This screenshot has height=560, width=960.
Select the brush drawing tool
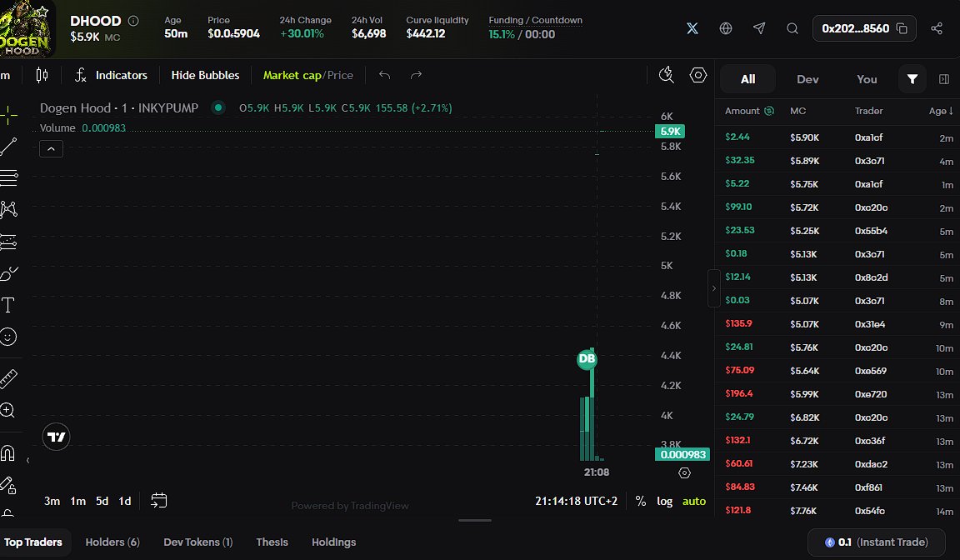[x=8, y=273]
